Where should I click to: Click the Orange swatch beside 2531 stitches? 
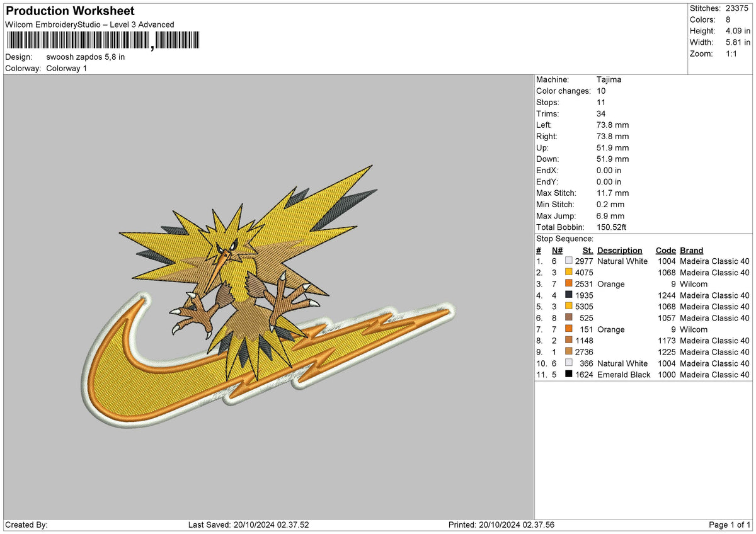click(569, 283)
